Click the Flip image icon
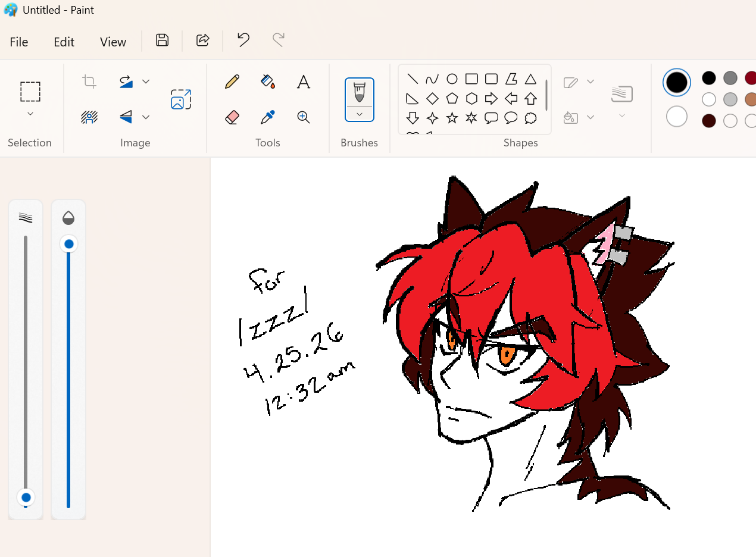This screenshot has height=557, width=756. point(126,117)
